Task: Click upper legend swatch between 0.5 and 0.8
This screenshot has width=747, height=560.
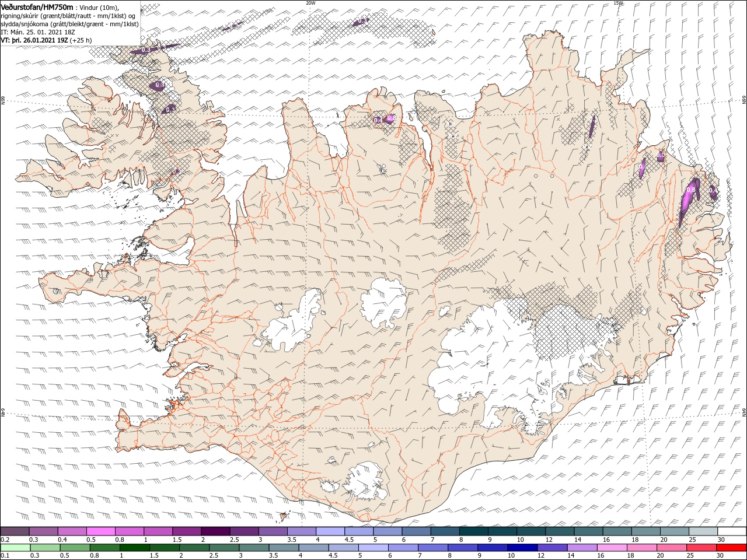Action: point(100,531)
